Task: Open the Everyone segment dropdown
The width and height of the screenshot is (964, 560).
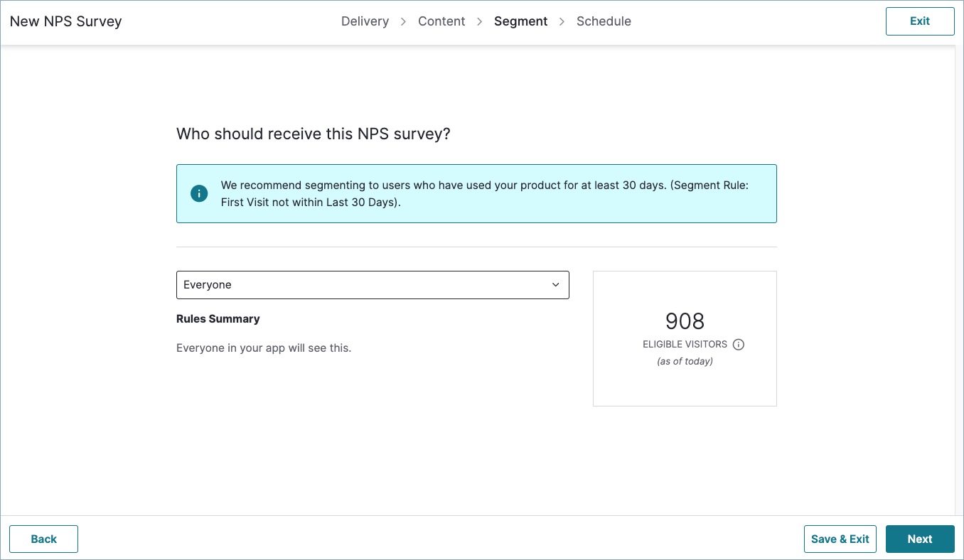Action: tap(373, 285)
